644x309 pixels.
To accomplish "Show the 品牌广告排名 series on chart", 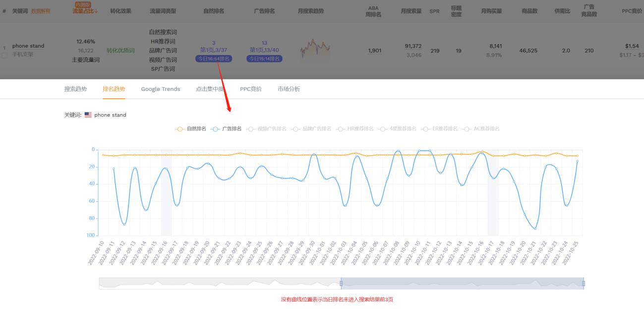I will (x=311, y=129).
